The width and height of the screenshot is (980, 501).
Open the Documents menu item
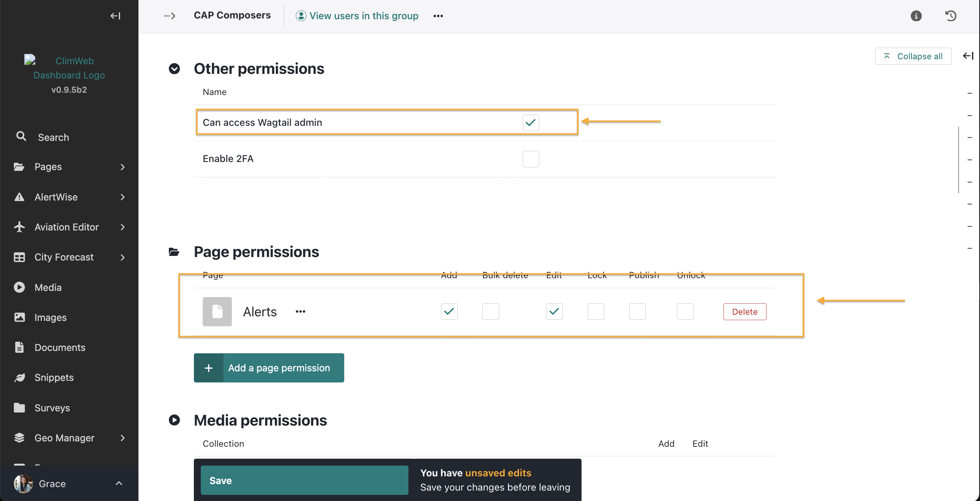click(69, 347)
